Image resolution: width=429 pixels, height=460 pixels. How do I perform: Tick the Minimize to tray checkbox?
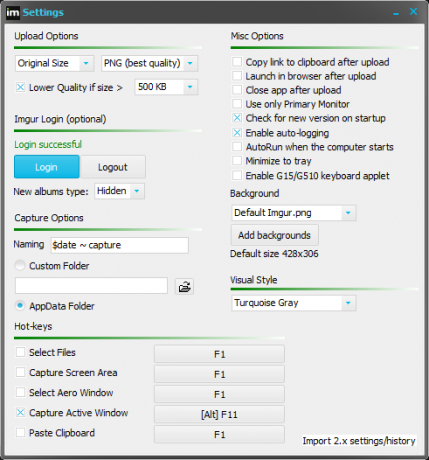(237, 161)
